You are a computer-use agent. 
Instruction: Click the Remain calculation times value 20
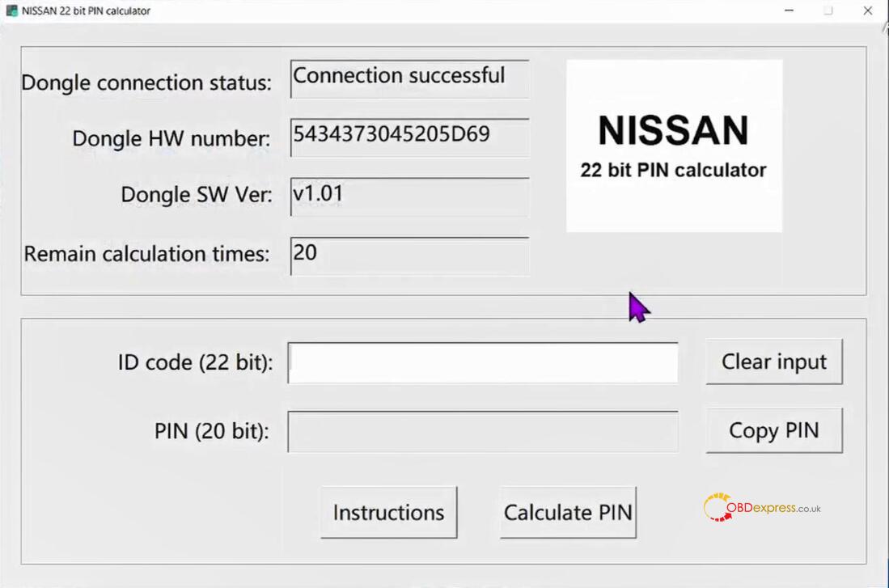(409, 256)
